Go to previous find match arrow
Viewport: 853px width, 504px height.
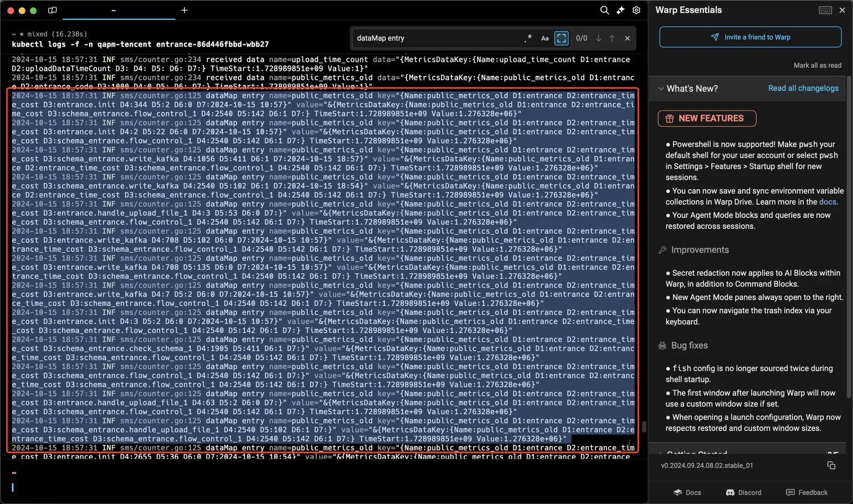pyautogui.click(x=612, y=38)
